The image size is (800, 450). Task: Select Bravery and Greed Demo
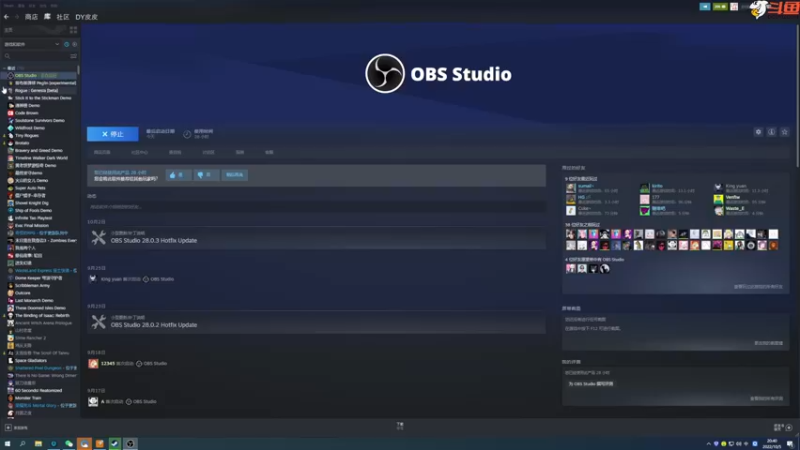point(40,151)
